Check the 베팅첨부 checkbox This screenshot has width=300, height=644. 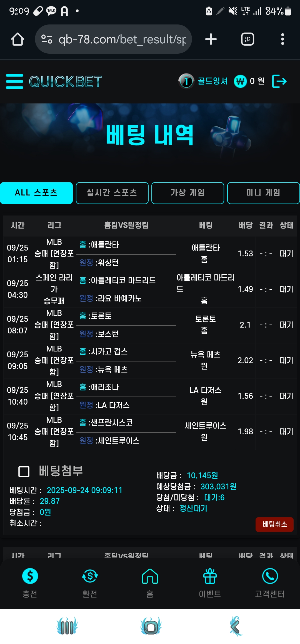click(24, 472)
